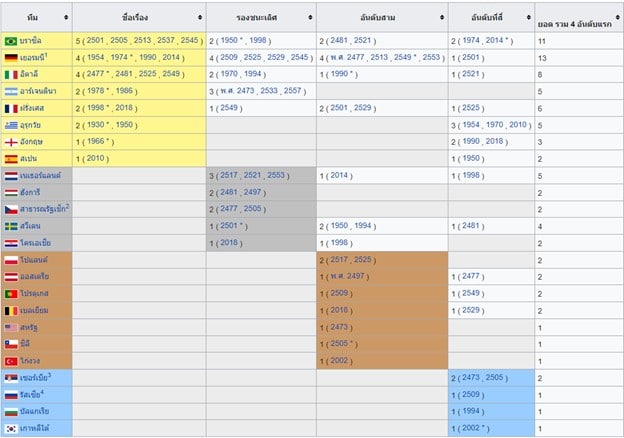Open the 1994 link in Bulgaria's row

point(471,411)
